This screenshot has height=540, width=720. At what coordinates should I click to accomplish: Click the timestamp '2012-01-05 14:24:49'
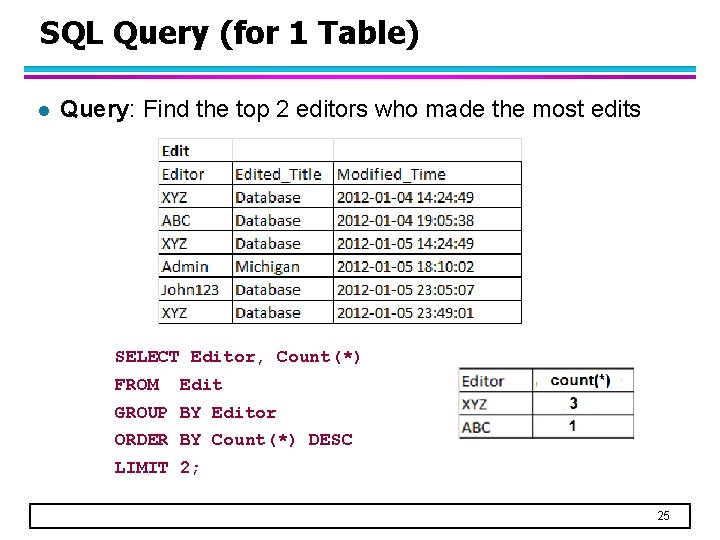point(405,243)
